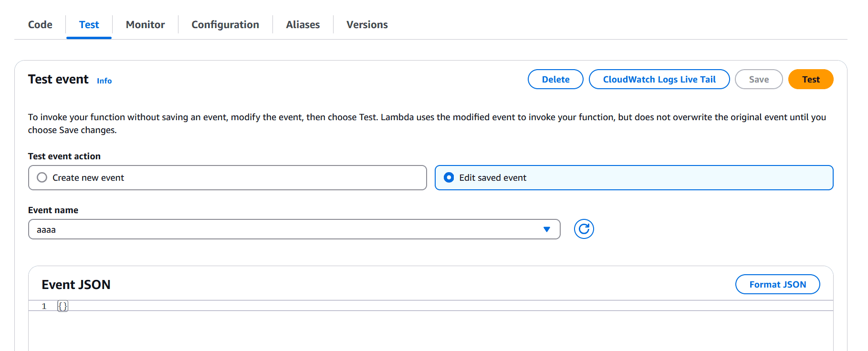868x351 pixels.
Task: Click the Info link beside Test event
Action: click(x=104, y=81)
